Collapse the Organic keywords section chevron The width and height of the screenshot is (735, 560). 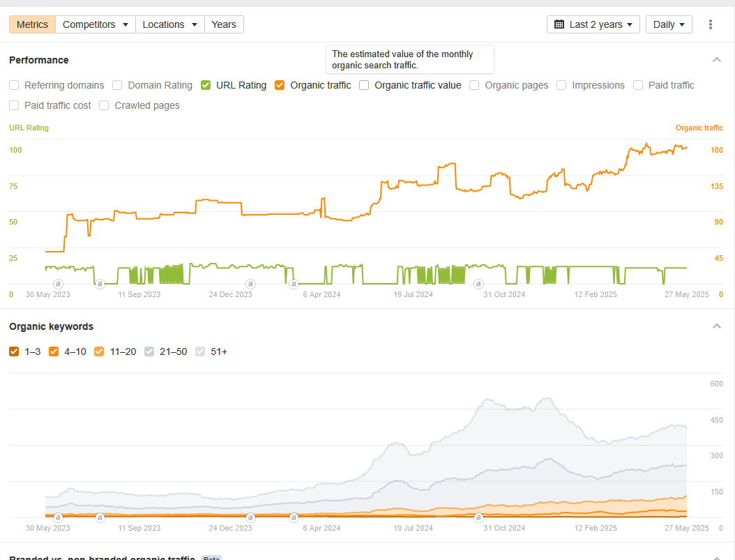click(716, 326)
